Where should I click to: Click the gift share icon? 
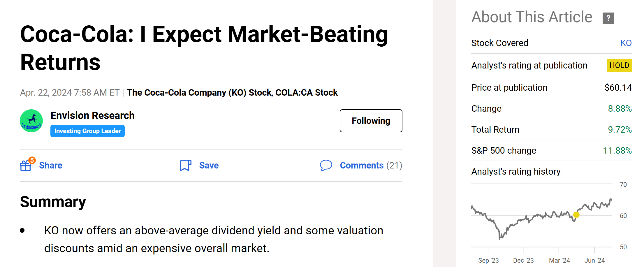click(x=25, y=166)
